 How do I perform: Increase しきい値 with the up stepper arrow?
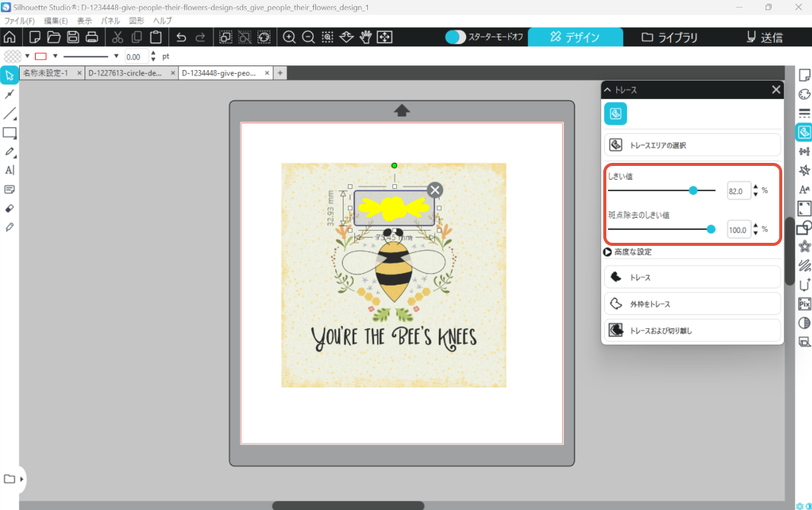[756, 187]
